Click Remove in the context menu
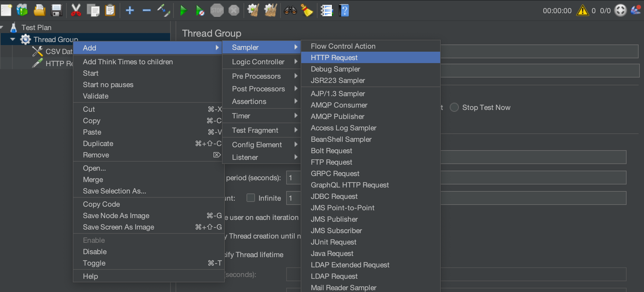The width and height of the screenshot is (644, 292). click(x=148, y=155)
